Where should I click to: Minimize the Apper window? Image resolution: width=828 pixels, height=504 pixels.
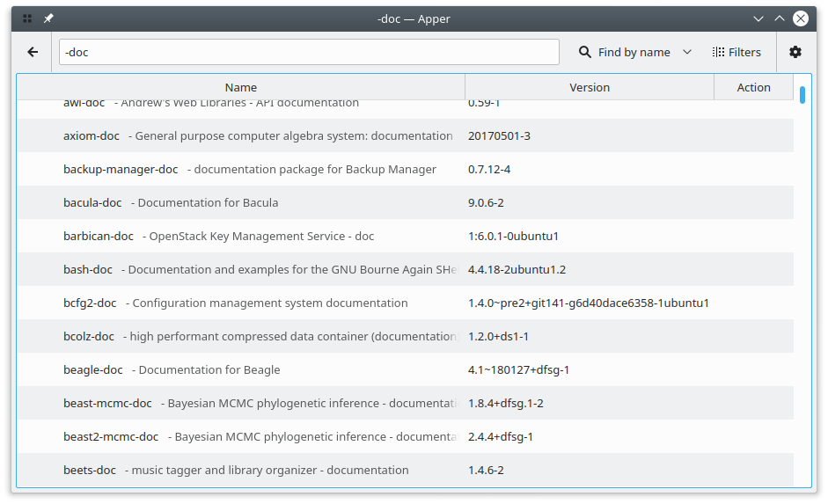point(758,18)
